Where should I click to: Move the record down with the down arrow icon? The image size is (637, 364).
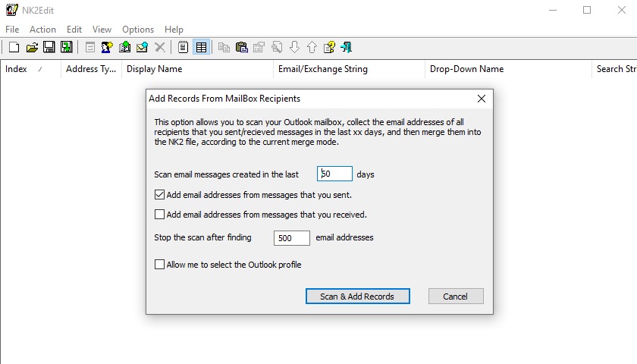294,48
